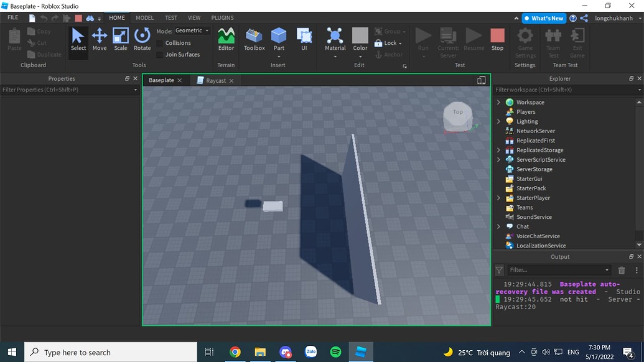Select the Move tool
The image size is (644, 362).
click(100, 39)
